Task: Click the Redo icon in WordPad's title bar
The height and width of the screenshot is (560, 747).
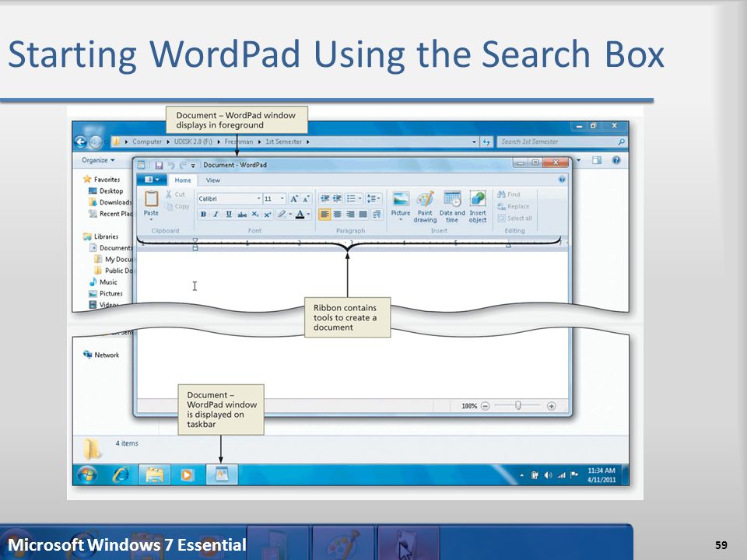Action: click(x=182, y=165)
